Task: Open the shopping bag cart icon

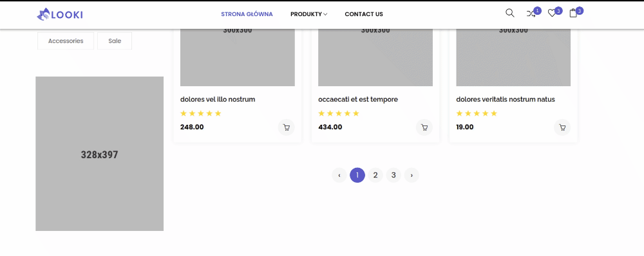Action: click(573, 13)
